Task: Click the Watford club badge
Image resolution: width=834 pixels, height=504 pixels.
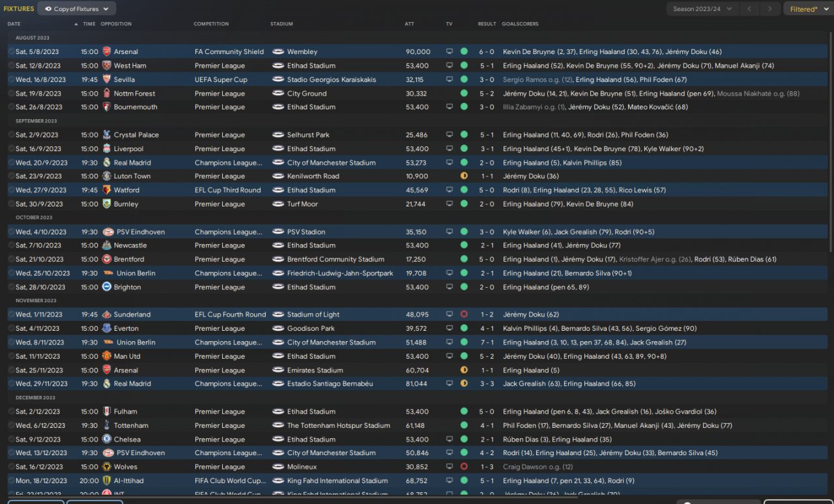Action: 107,190
